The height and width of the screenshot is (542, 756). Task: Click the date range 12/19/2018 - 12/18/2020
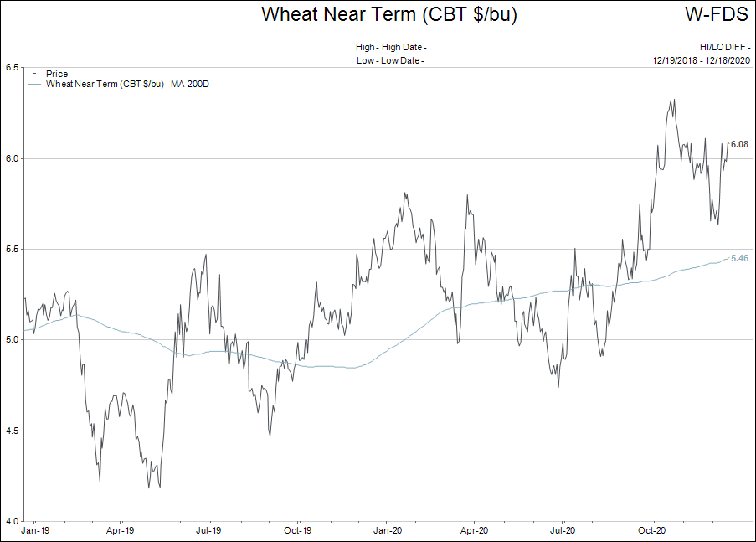702,60
